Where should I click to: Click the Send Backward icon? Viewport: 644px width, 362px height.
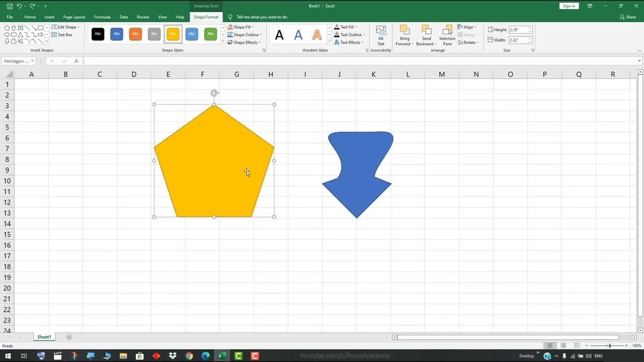tap(426, 30)
